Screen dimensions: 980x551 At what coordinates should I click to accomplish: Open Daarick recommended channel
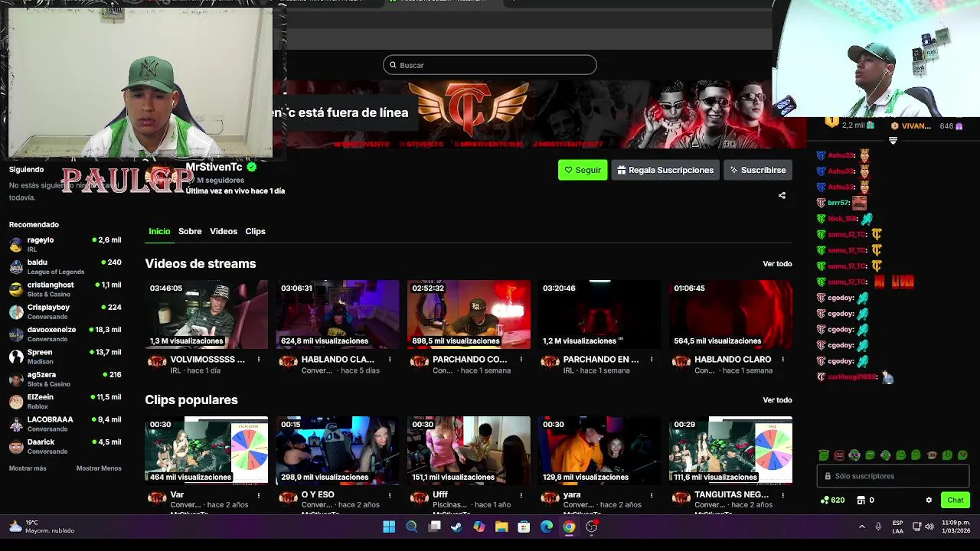(x=65, y=446)
